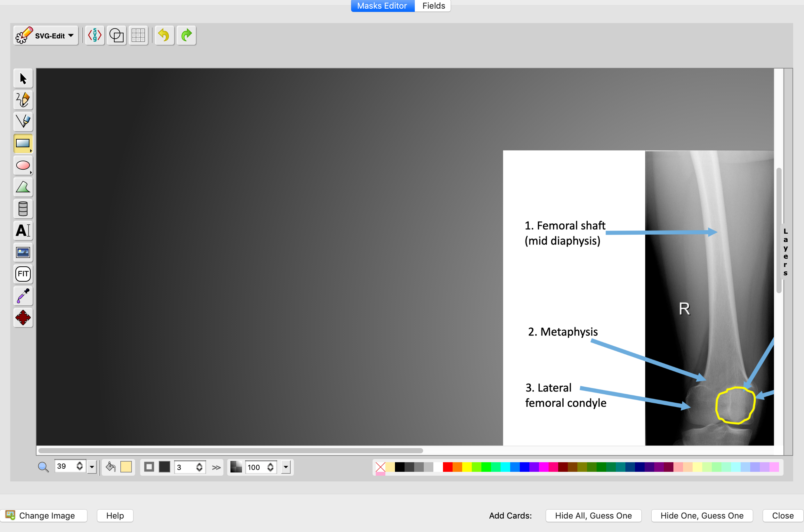Toggle snap to grid view
The width and height of the screenshot is (804, 532).
coord(138,35)
